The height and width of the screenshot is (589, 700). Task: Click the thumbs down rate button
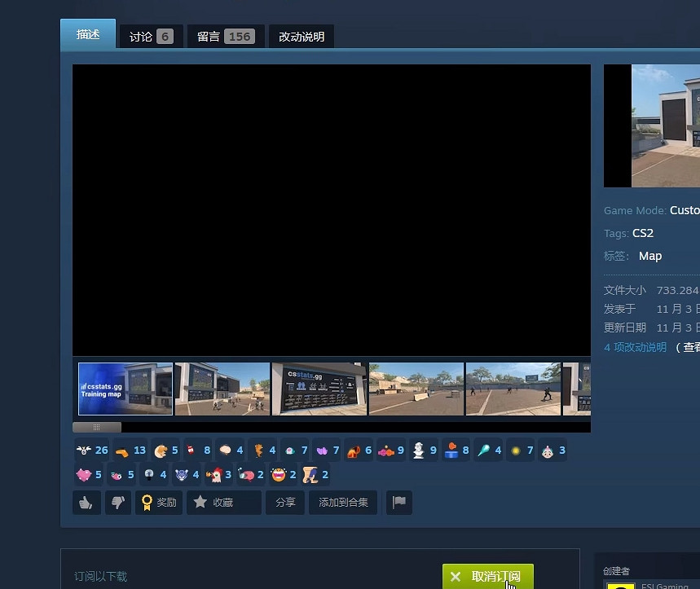[117, 503]
